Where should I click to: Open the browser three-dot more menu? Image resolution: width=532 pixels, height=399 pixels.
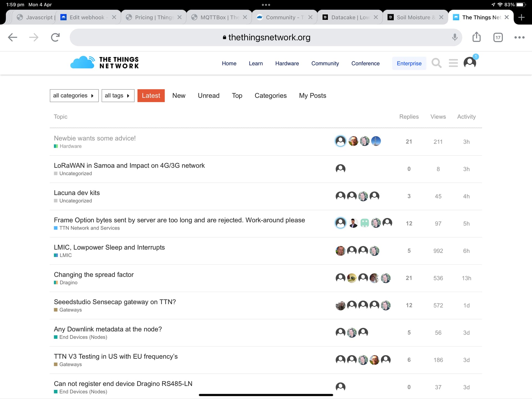click(x=520, y=37)
